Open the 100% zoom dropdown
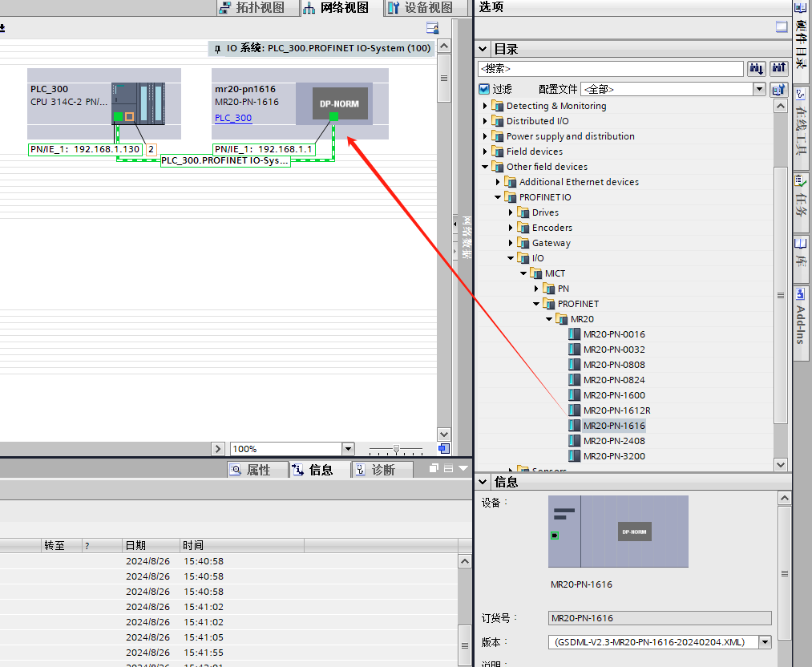 pyautogui.click(x=348, y=449)
